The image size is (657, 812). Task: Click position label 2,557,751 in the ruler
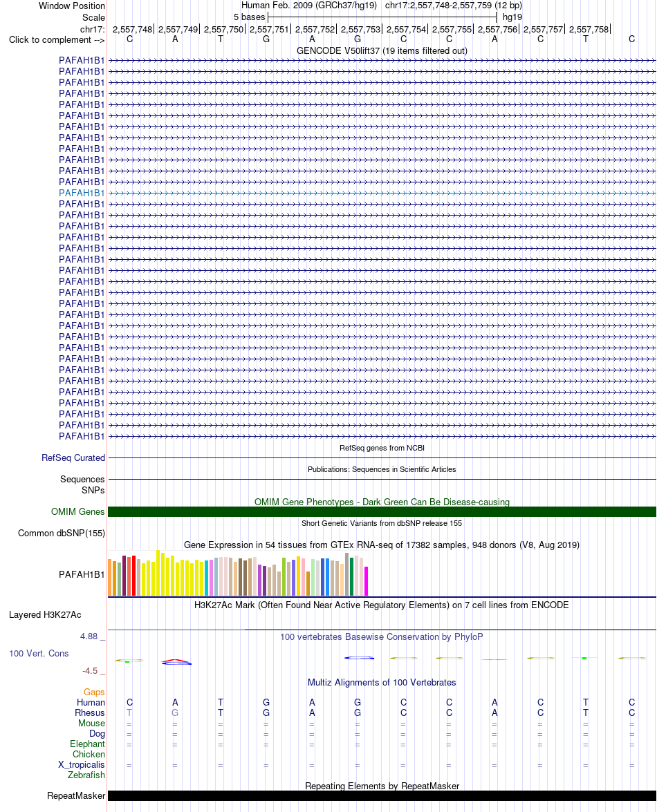point(269,30)
